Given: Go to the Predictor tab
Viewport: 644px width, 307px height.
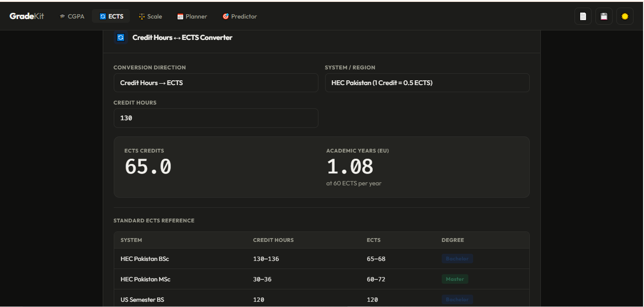Looking at the screenshot, I should pos(240,16).
